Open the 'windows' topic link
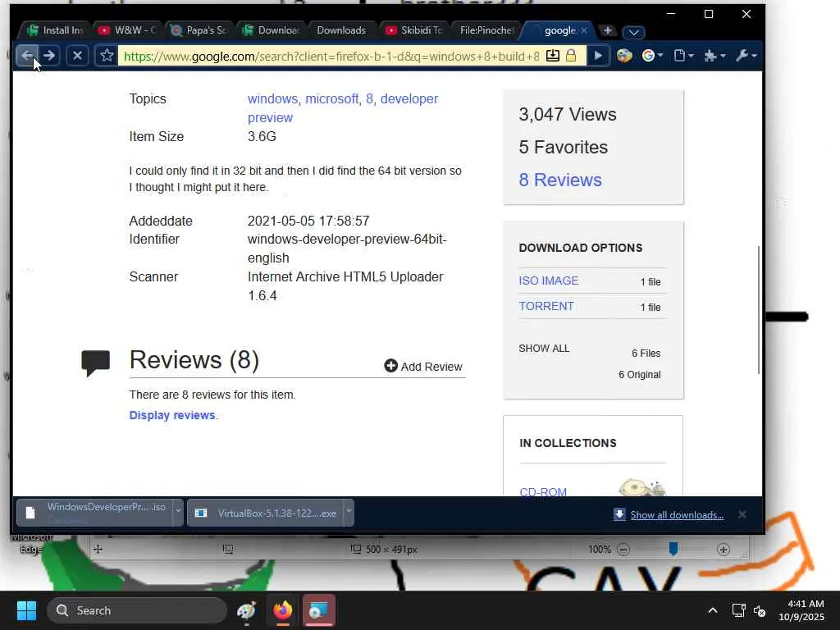 (272, 98)
